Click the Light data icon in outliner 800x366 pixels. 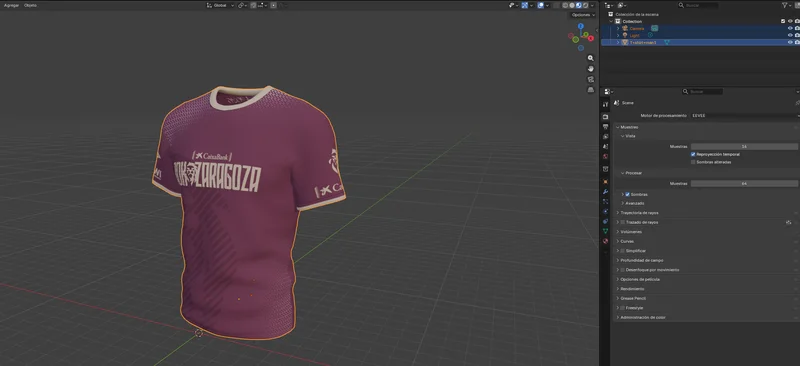651,35
